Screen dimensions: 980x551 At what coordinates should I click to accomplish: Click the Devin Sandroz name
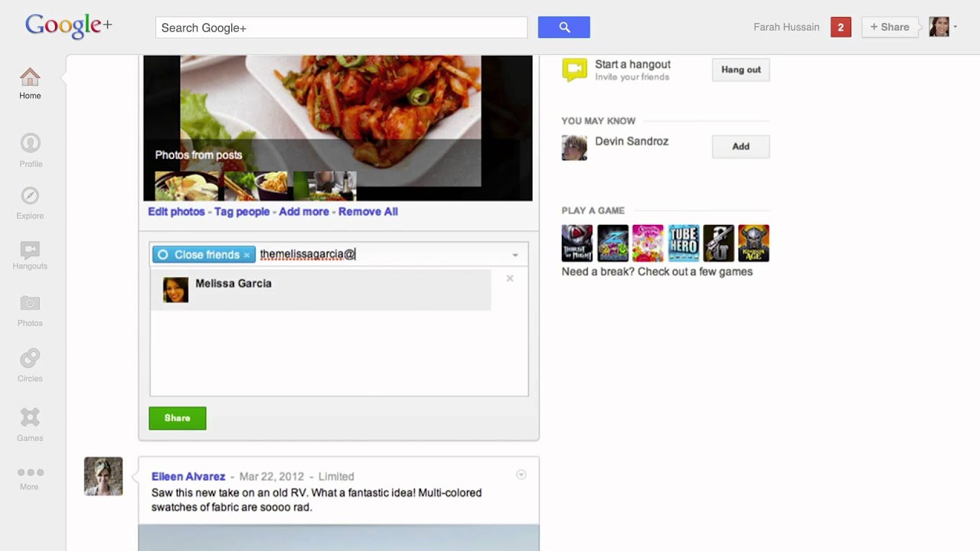(632, 141)
